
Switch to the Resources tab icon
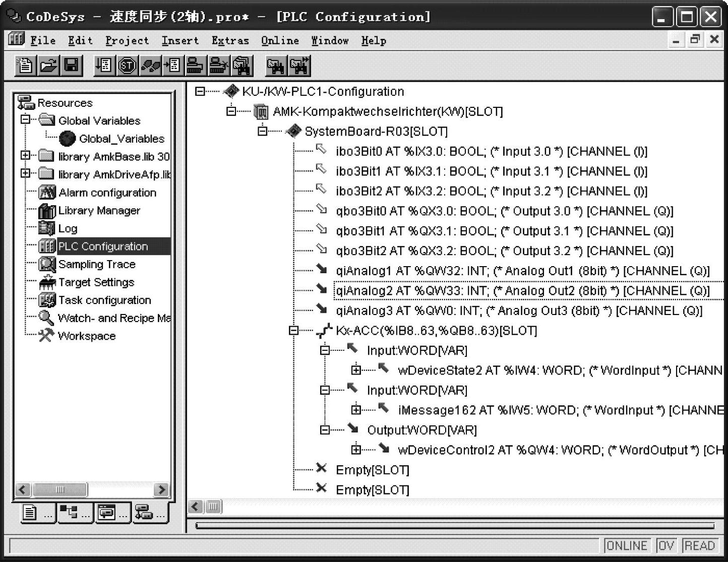tap(150, 513)
